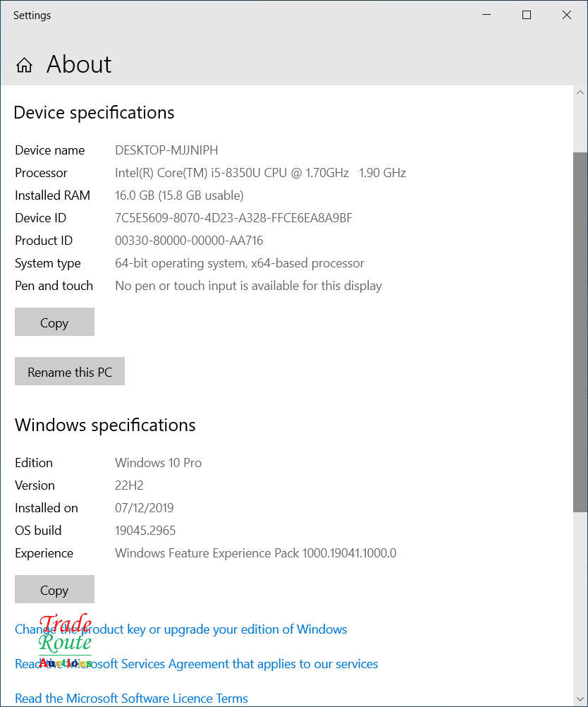Image resolution: width=588 pixels, height=707 pixels.
Task: Click the About page heading
Action: [79, 64]
